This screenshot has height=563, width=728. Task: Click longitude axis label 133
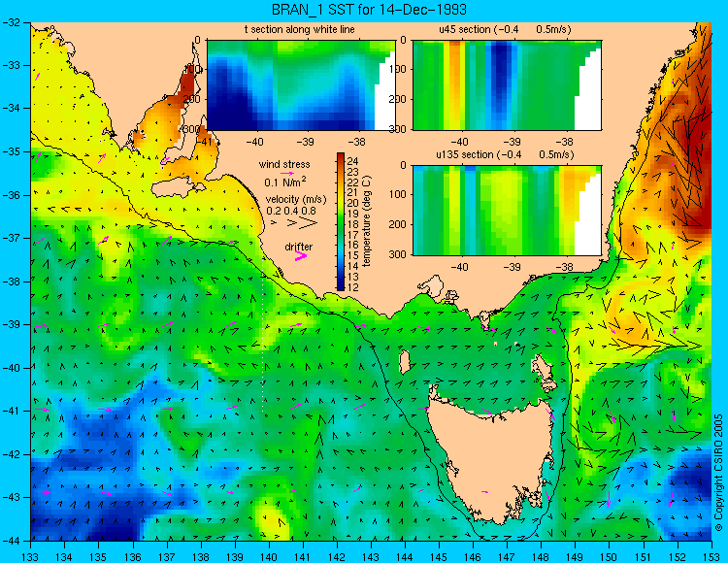[x=31, y=556]
